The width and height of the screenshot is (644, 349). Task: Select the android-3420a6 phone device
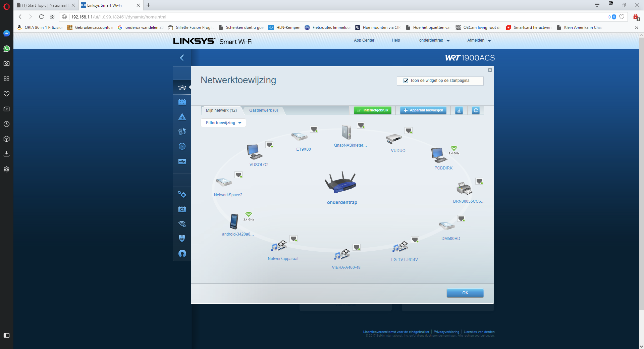(x=234, y=221)
